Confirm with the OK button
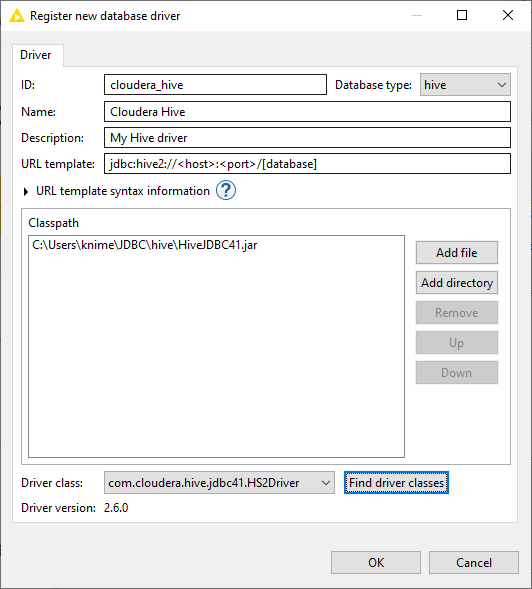This screenshot has height=589, width=532. (x=376, y=563)
